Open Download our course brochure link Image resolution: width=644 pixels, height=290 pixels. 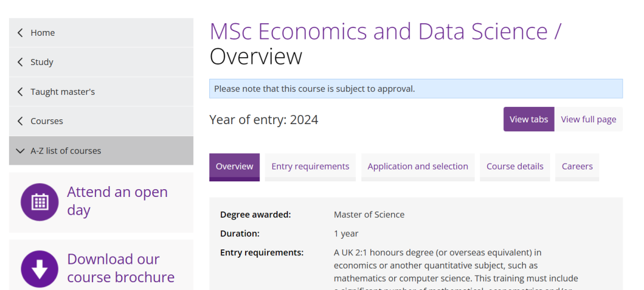tap(120, 269)
